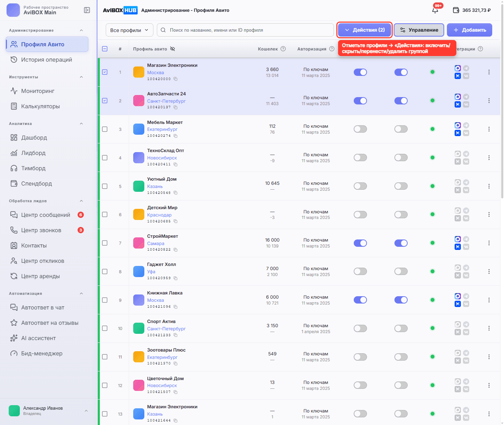Open the notifications bell icon
The width and height of the screenshot is (504, 425).
[x=435, y=10]
